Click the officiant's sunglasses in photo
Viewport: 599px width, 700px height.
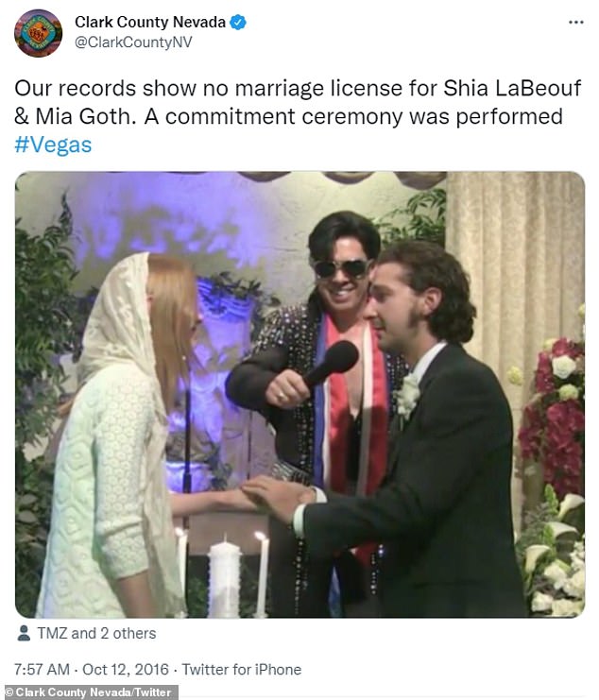click(x=341, y=268)
